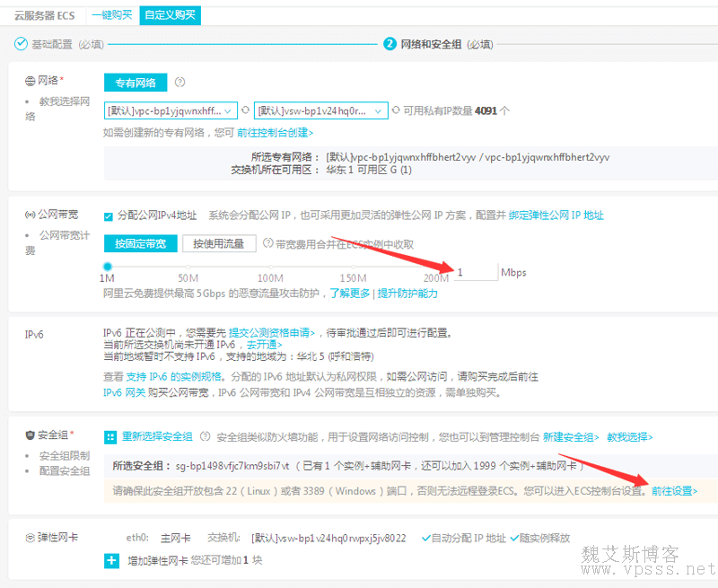The height and width of the screenshot is (588, 718).
Task: Click the grid icon before 重新选择安全组
Action: [110, 437]
